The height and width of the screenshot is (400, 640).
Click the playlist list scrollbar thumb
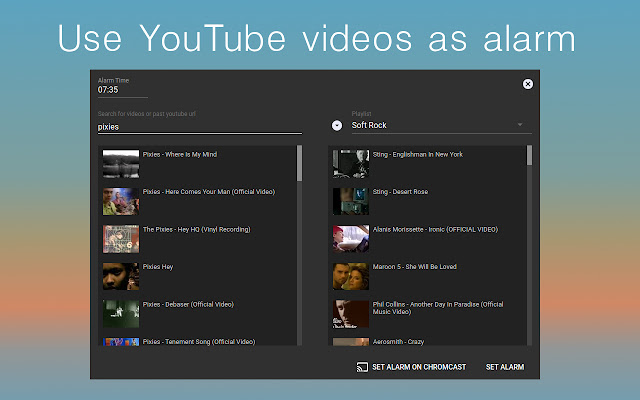pyautogui.click(x=529, y=156)
